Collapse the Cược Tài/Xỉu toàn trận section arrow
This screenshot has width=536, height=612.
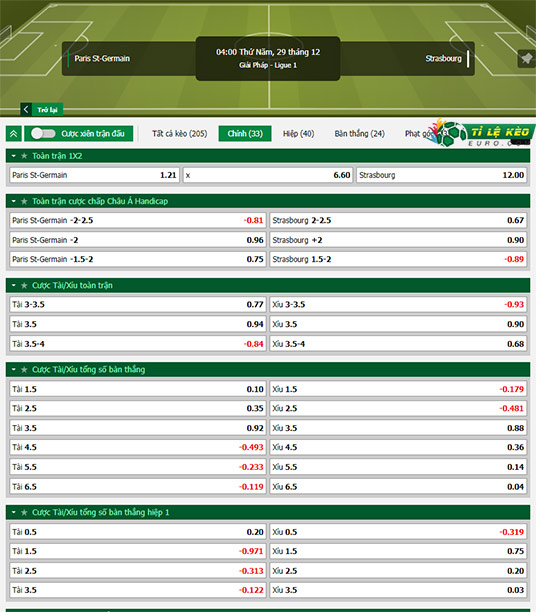(x=14, y=286)
